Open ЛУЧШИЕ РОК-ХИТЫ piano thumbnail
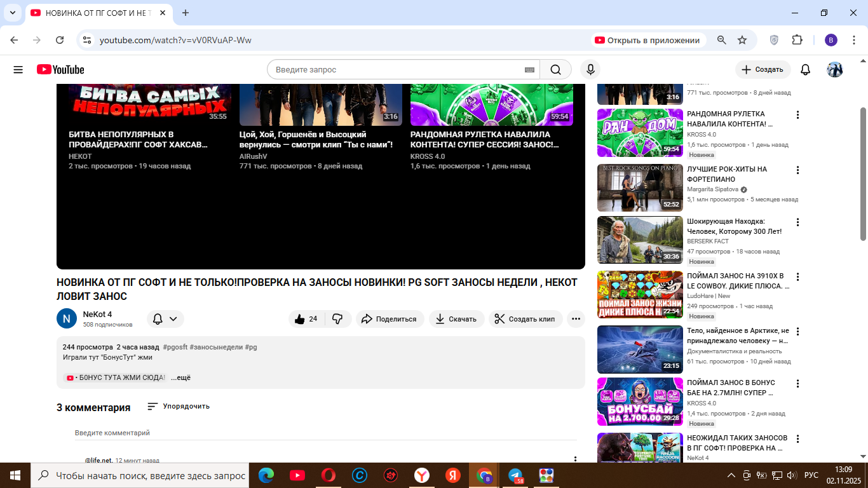The image size is (868, 488). (x=640, y=187)
